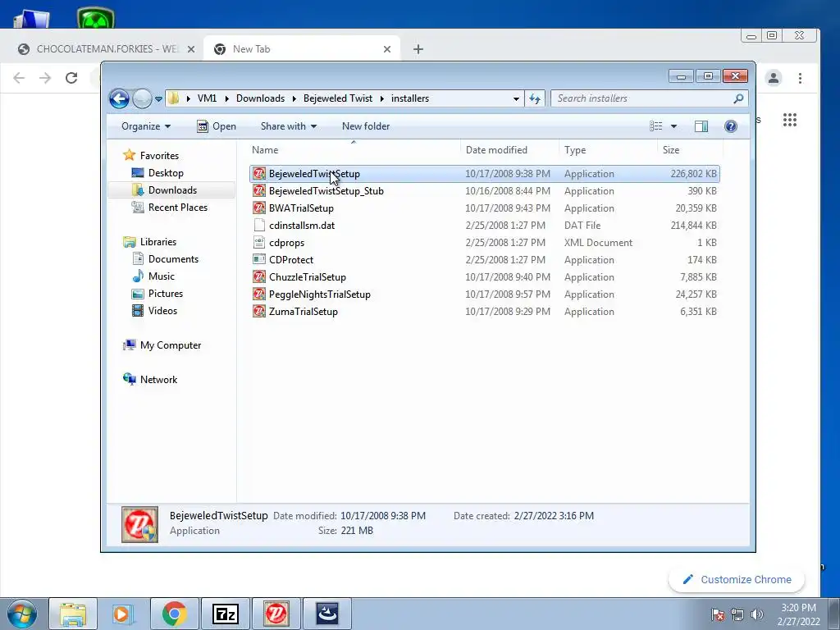Open Network in navigation pane
The height and width of the screenshot is (630, 840).
point(151,380)
